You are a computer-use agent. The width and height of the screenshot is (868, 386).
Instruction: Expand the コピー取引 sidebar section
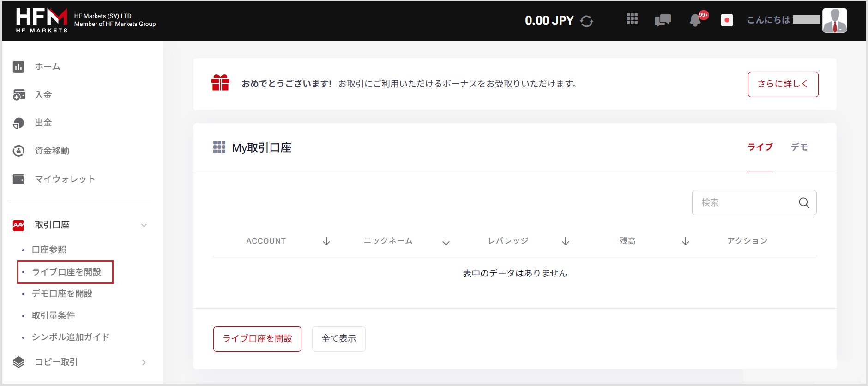pyautogui.click(x=144, y=362)
